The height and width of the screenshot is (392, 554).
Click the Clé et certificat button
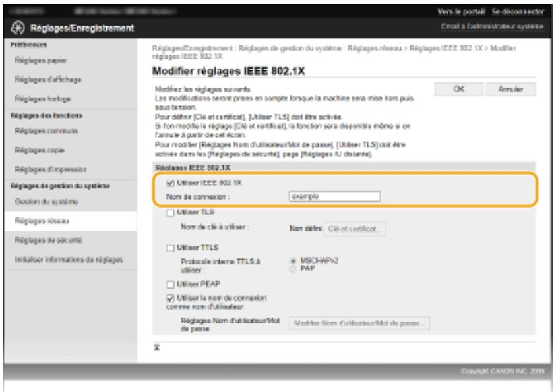(354, 229)
